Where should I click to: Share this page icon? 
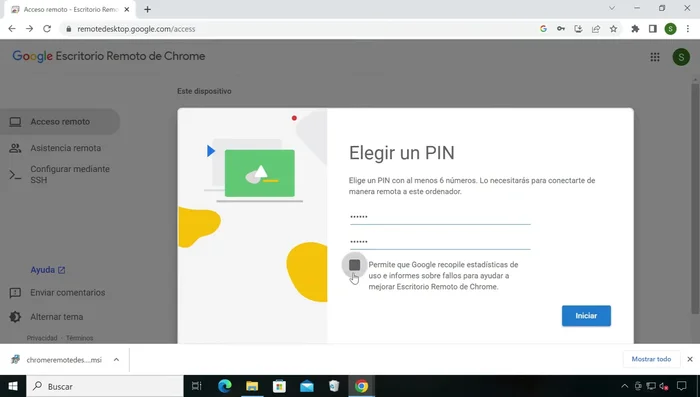(x=596, y=29)
